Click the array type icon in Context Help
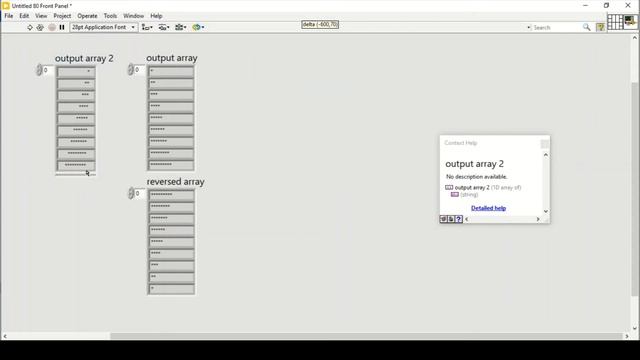This screenshot has height=360, width=640. point(449,188)
